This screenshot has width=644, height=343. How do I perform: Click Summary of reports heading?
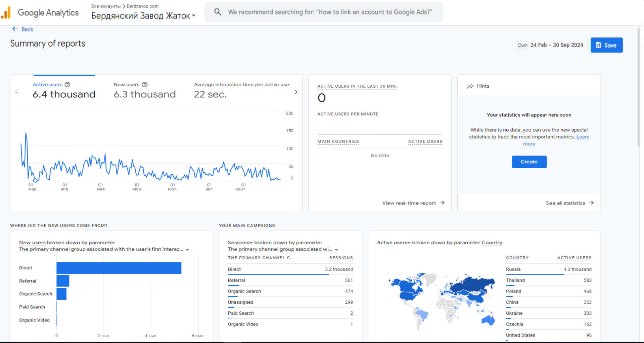(48, 44)
